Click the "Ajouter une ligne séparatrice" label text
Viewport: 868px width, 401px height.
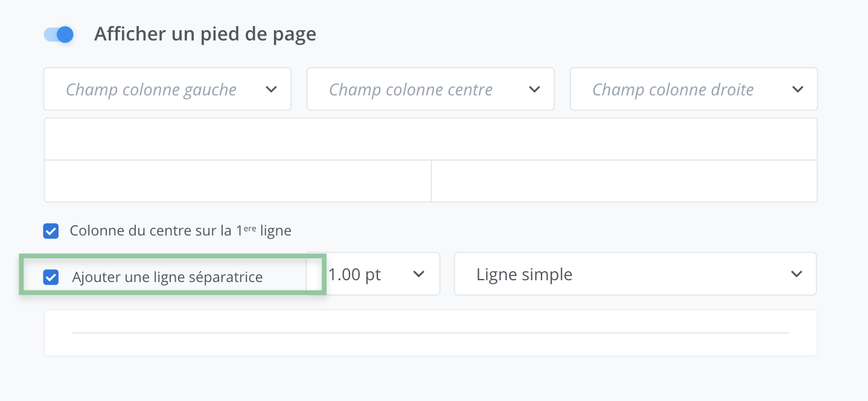coord(167,278)
